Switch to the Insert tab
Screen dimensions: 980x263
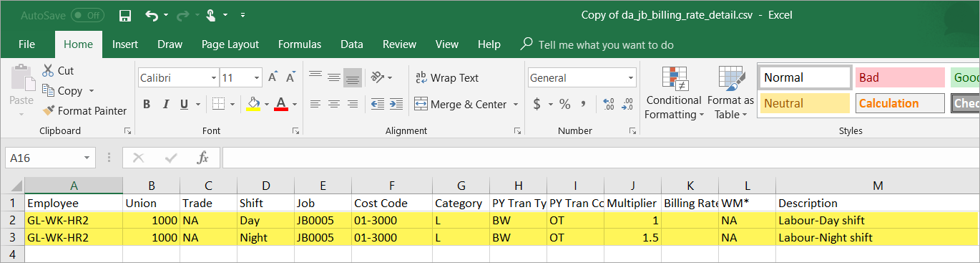(125, 44)
